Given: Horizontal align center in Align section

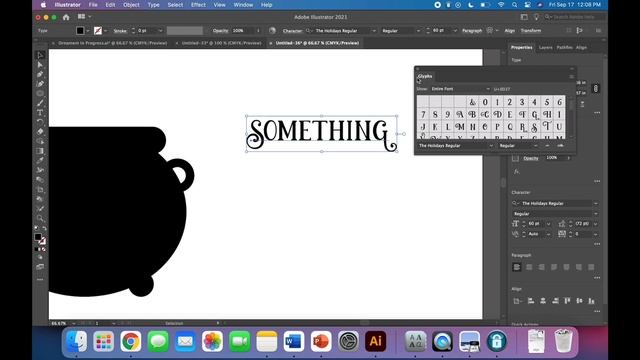Looking at the screenshot, I should click(x=543, y=301).
